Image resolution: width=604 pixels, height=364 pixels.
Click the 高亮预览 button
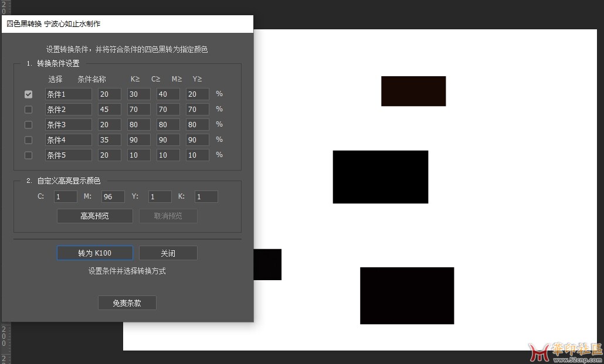tap(95, 216)
